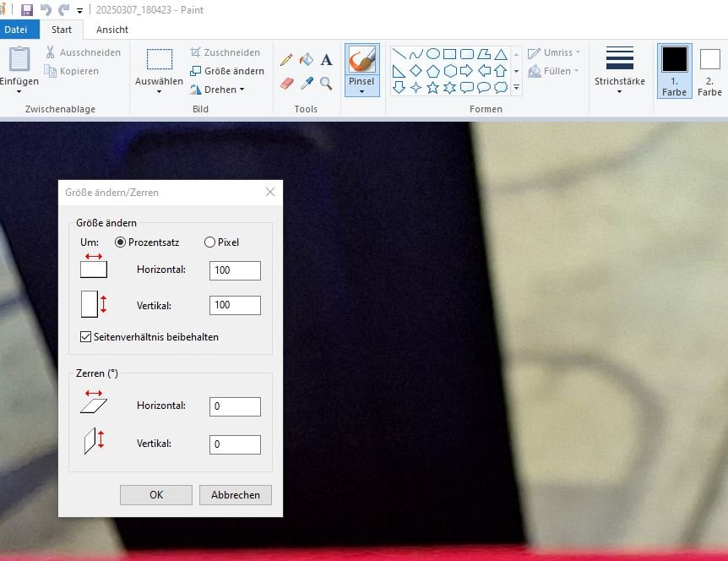The height and width of the screenshot is (561, 728).
Task: Select the Pencil tool
Action: [286, 60]
